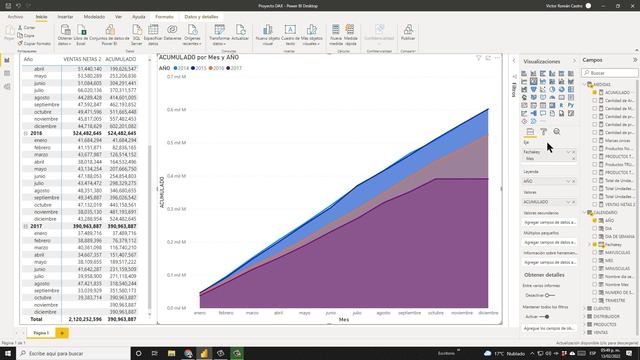This screenshot has height=360, width=640.
Task: Open dropdown of AÑO legend field
Action: click(x=568, y=181)
